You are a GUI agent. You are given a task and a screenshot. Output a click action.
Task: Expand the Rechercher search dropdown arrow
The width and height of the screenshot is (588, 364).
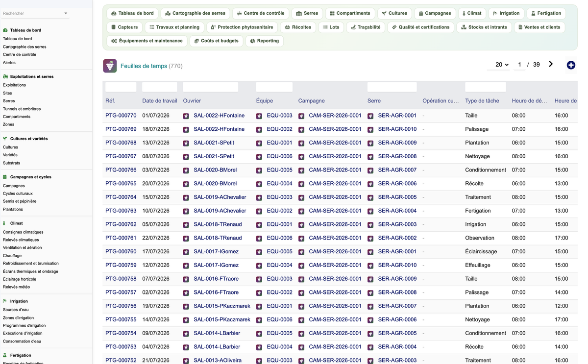pos(66,14)
